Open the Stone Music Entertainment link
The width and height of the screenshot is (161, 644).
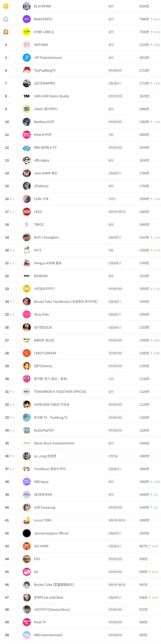click(x=54, y=443)
